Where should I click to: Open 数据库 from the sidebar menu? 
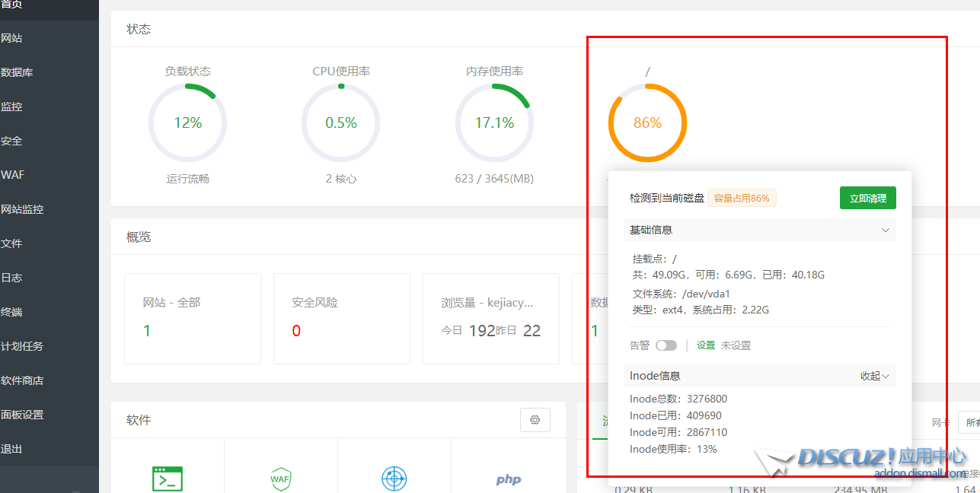pos(17,72)
